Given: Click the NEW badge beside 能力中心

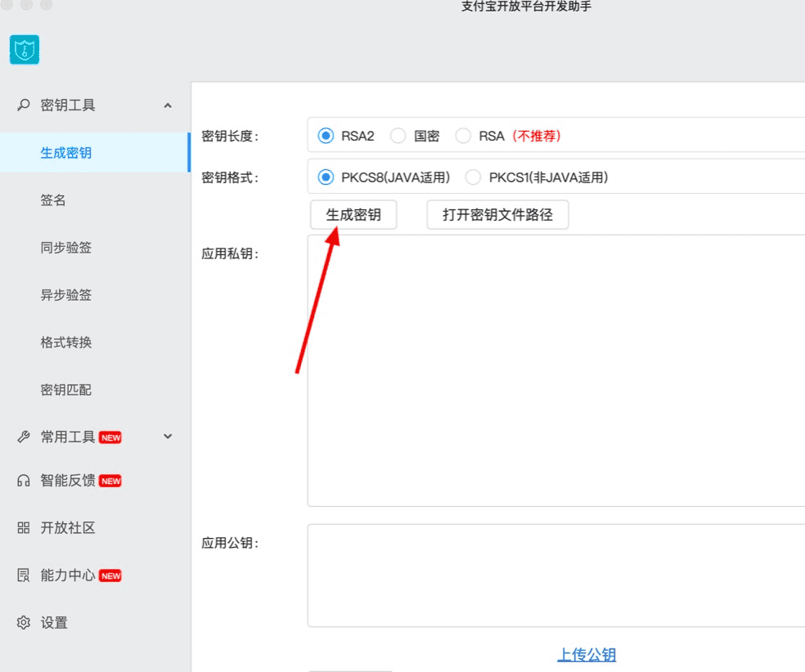Looking at the screenshot, I should click(x=110, y=576).
